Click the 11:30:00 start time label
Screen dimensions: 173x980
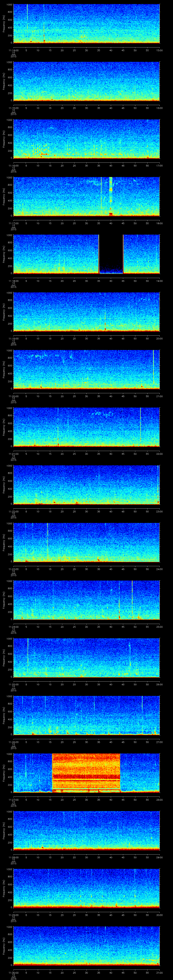[x=13, y=973]
